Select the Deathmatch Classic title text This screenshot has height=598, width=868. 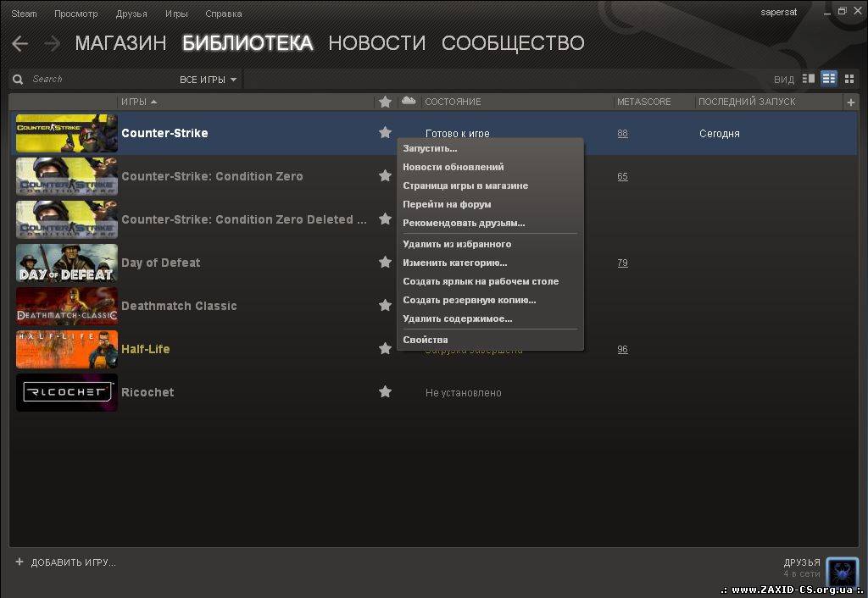point(179,306)
